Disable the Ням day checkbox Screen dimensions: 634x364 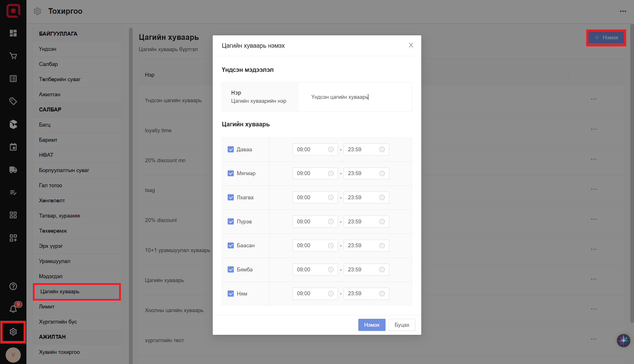(231, 294)
